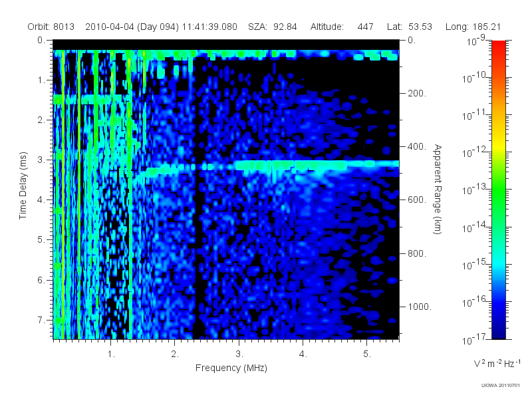Click the 'Long: 185.21' value
This screenshot has height=399, width=532.
[x=473, y=27]
